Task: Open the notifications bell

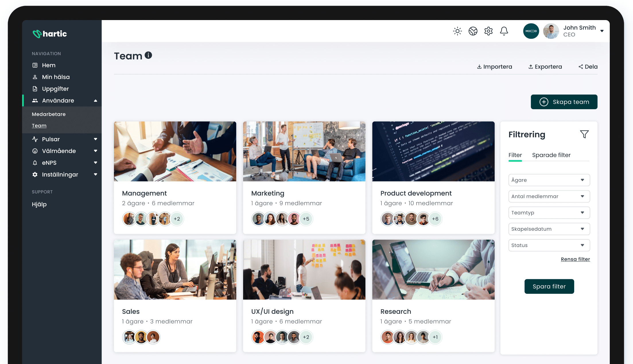Action: point(504,31)
